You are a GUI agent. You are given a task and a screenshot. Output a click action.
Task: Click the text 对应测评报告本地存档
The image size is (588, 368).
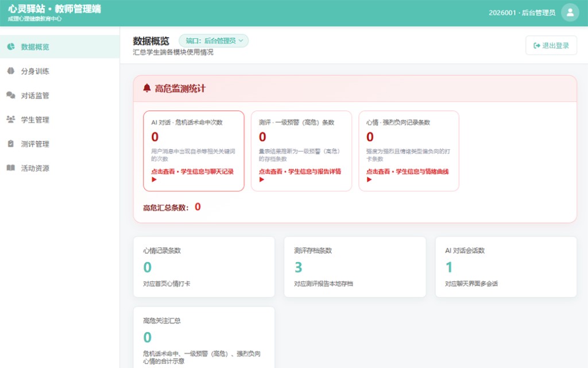[324, 283]
